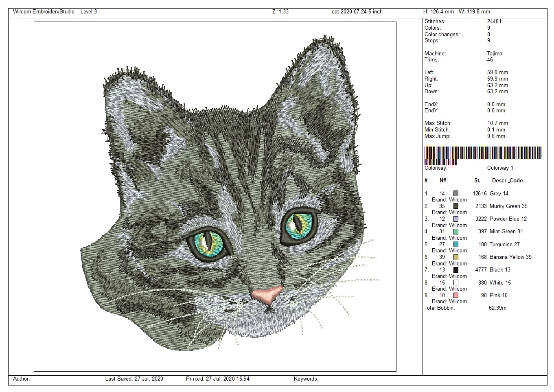
Task: Click the cat's pink nose in the design
Action: coord(267,294)
